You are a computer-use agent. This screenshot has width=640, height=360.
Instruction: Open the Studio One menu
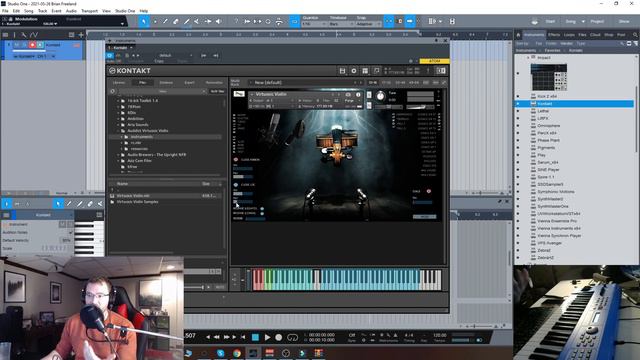(125, 11)
